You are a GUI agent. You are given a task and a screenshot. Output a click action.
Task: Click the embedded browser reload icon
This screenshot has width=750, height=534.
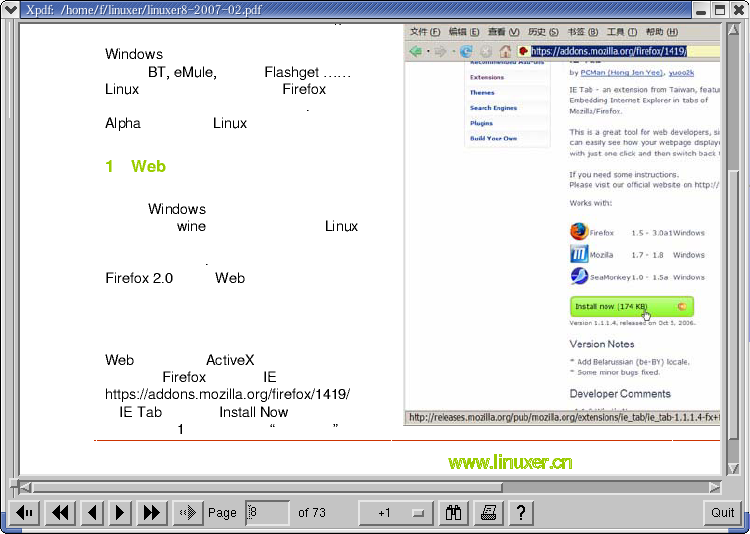[466, 51]
